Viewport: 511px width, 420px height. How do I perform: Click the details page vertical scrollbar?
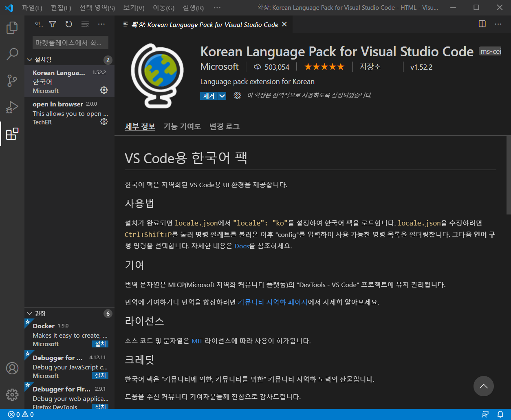coord(508,175)
